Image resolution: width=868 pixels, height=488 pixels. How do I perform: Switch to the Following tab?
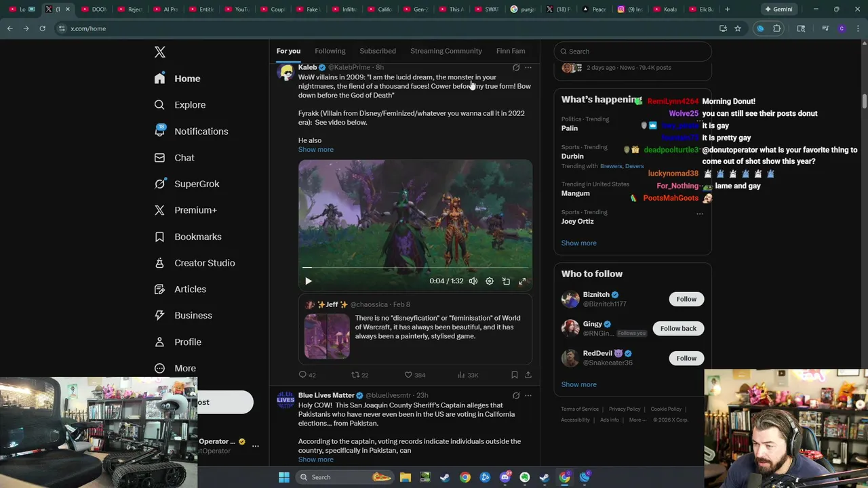pos(330,51)
